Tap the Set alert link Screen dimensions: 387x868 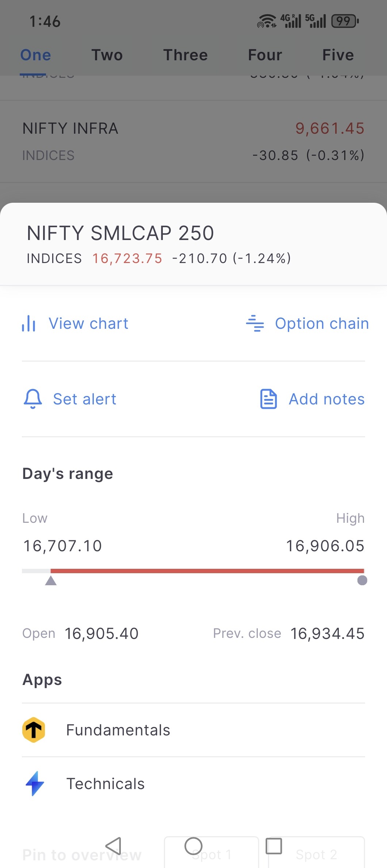(85, 399)
